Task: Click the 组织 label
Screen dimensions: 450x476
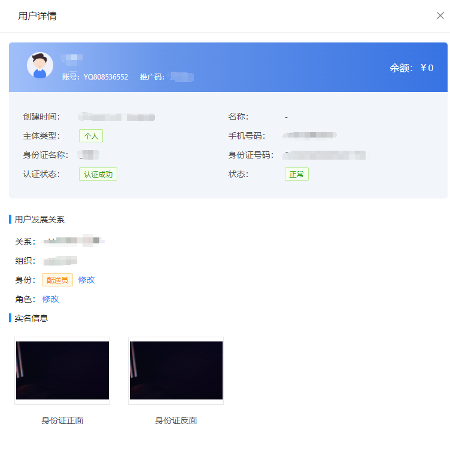Action: click(x=25, y=261)
